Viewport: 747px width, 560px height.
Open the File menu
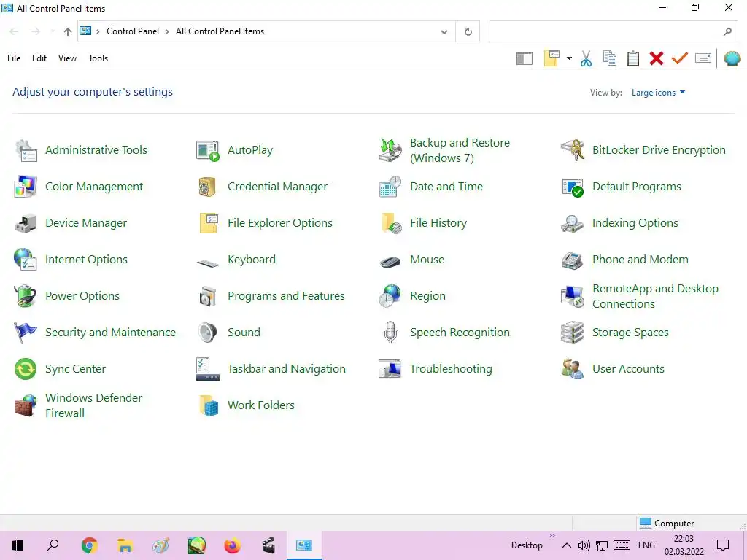pos(14,58)
